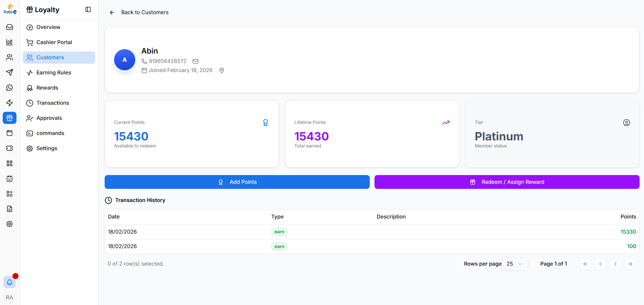The image size is (644, 305).
Task: Open the WhatsApp messaging icon in sidebar
Action: [x=9, y=88]
